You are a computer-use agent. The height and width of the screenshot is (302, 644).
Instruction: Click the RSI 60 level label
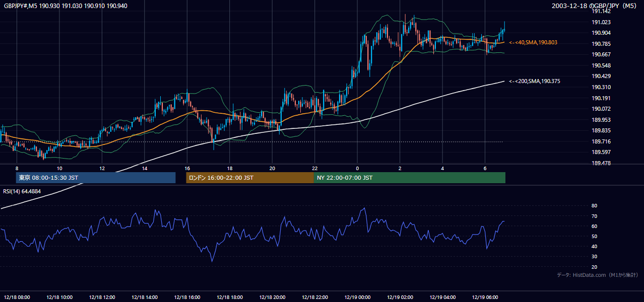pos(594,226)
